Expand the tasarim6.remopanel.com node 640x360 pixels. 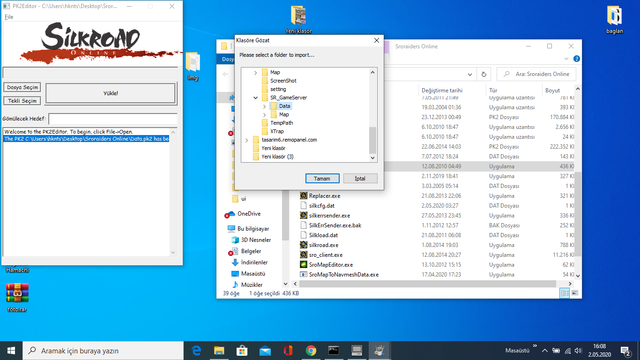click(247, 140)
